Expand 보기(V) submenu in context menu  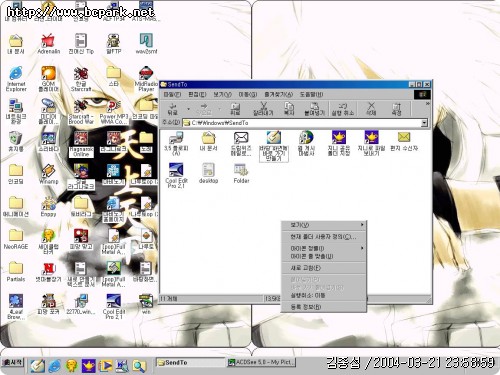click(324, 225)
